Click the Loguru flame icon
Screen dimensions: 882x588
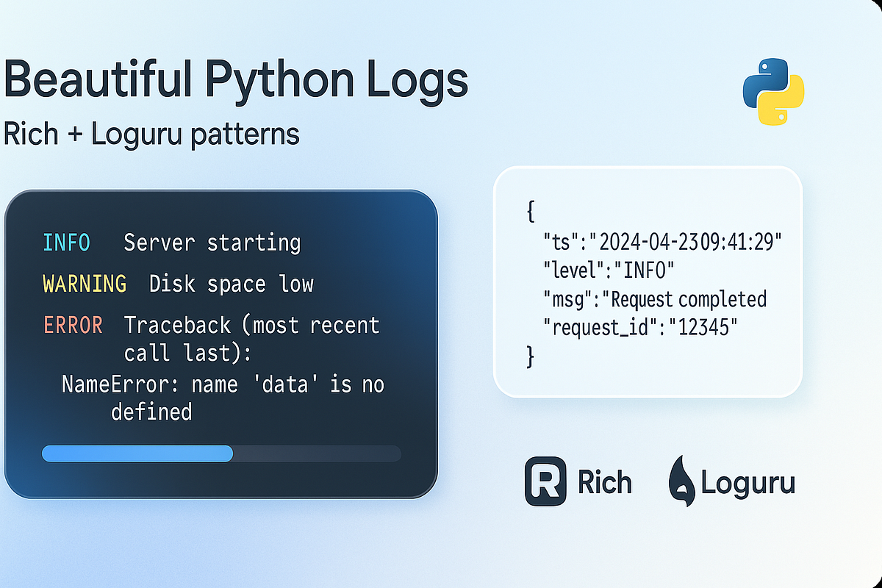click(x=680, y=481)
